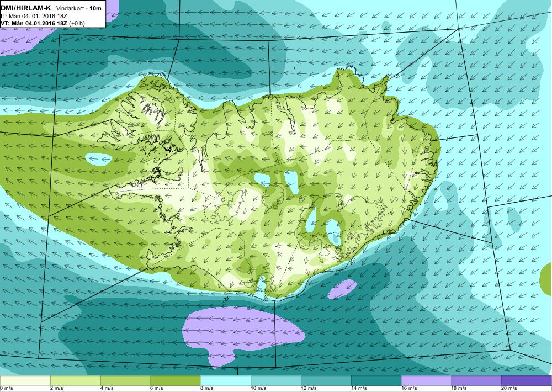Click the '(+0 h)' forecast offset text
Viewport: 552px width, 392px height.
(77, 23)
